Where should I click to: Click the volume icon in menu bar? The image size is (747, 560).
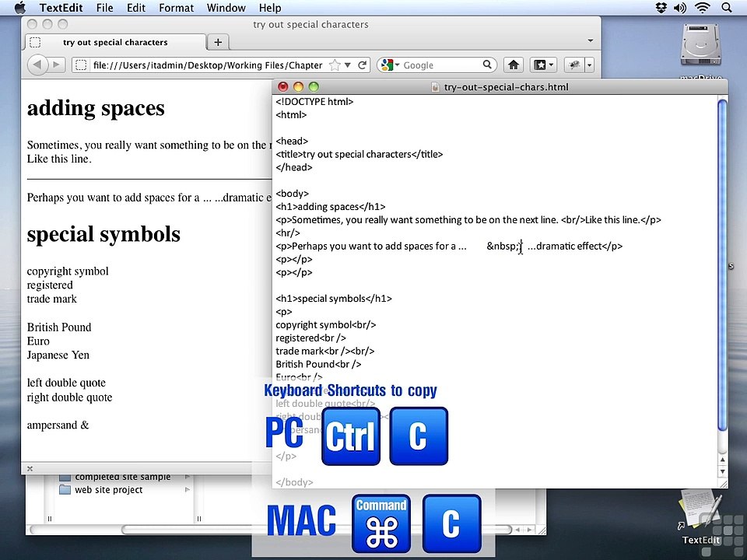[x=680, y=8]
